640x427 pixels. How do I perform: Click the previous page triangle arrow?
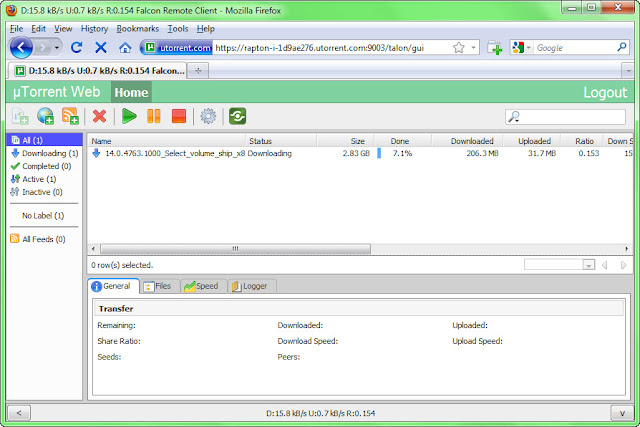click(x=605, y=265)
